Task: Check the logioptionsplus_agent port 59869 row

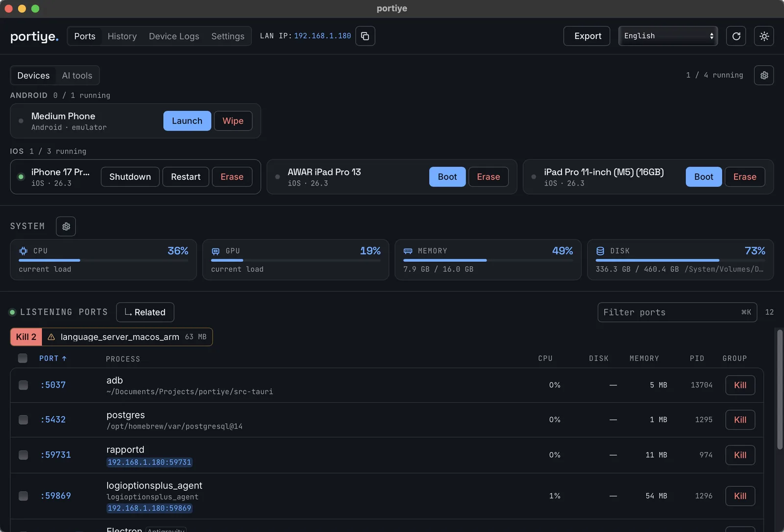Action: [23, 496]
